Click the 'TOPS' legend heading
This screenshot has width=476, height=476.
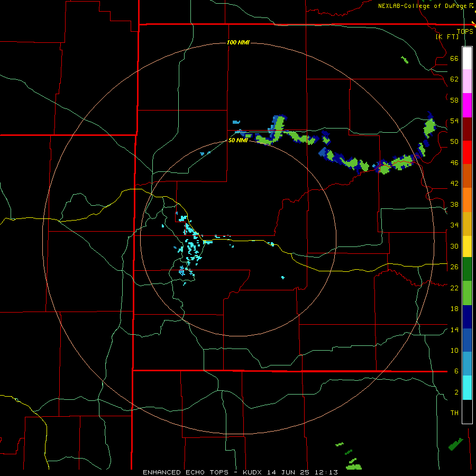(x=465, y=31)
